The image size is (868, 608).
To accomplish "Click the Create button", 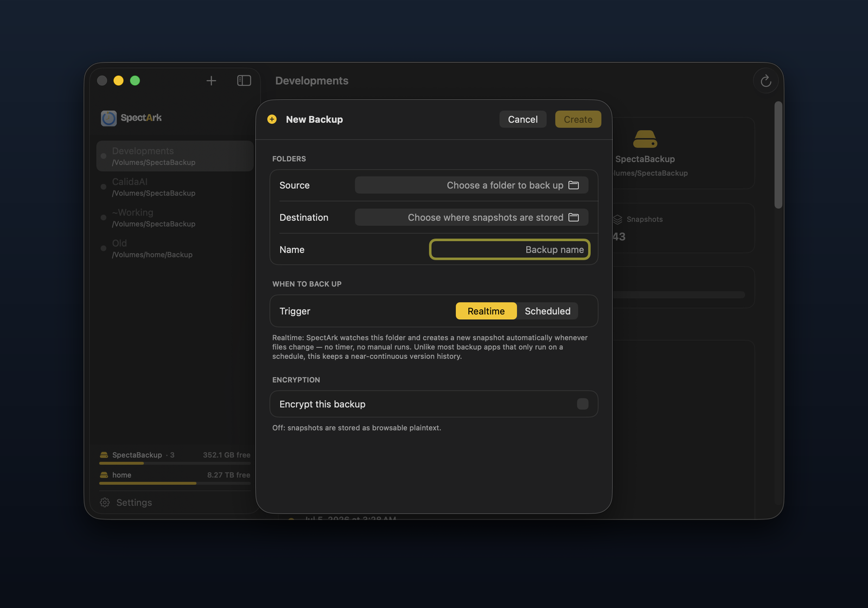I will [x=578, y=119].
